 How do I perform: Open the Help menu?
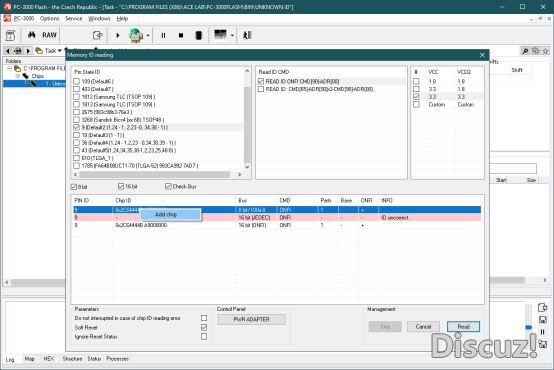122,18
